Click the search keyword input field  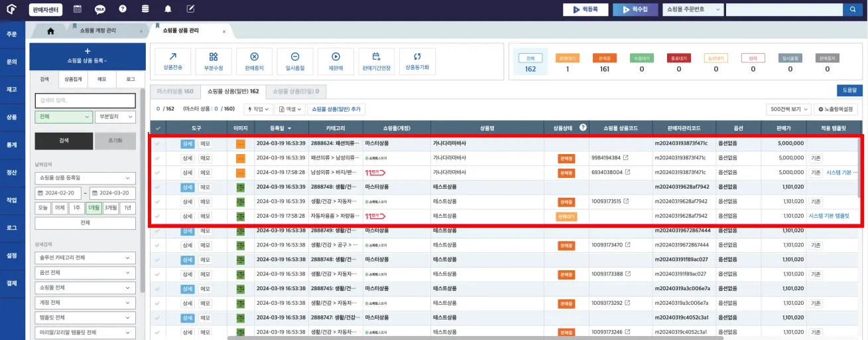(85, 100)
